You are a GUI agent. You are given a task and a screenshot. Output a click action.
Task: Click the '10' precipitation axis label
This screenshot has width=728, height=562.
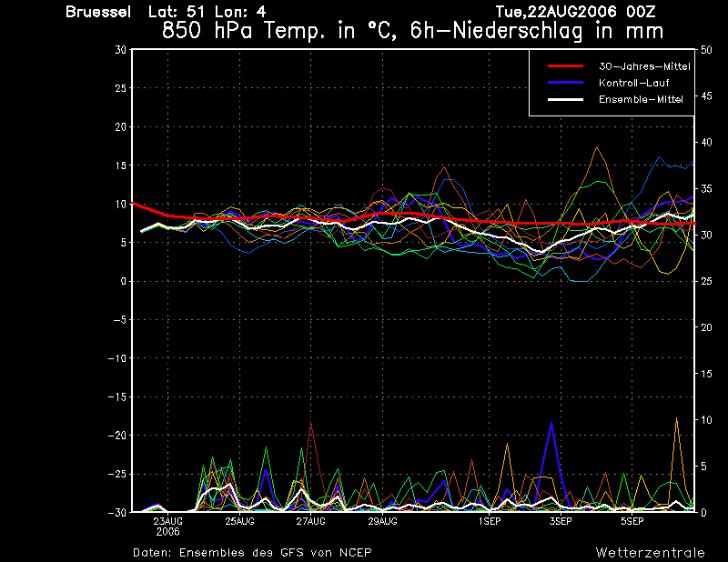point(706,420)
